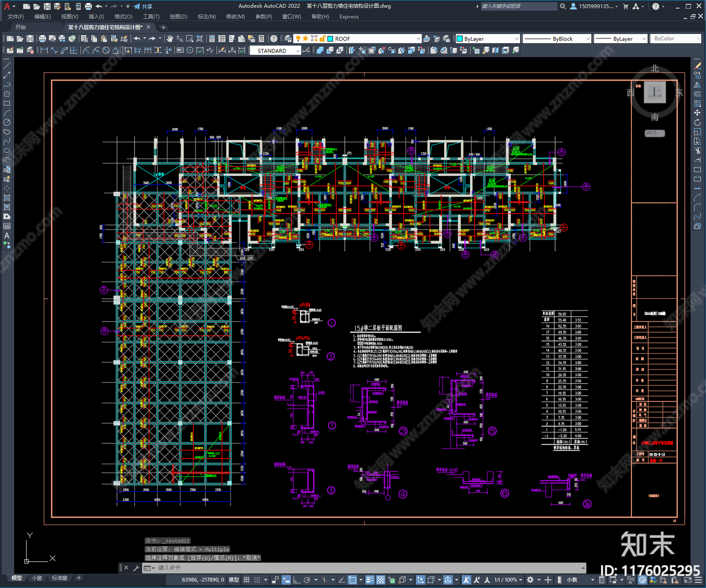Toggle lineweight display in status bar
Screen dimensions: 706x588
pos(370,580)
